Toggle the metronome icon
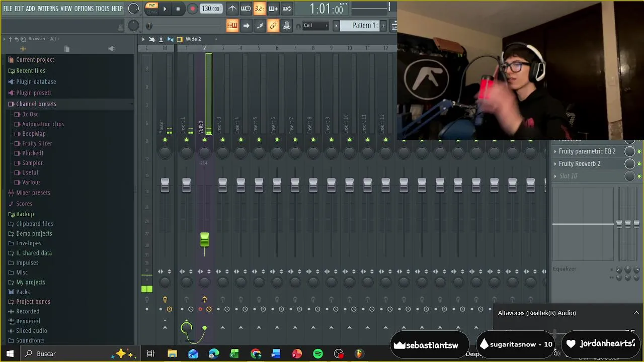The width and height of the screenshot is (644, 362). pyautogui.click(x=232, y=9)
